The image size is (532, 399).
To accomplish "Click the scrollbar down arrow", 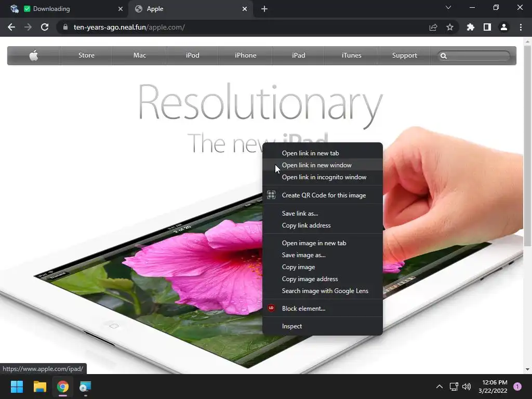I will click(527, 369).
